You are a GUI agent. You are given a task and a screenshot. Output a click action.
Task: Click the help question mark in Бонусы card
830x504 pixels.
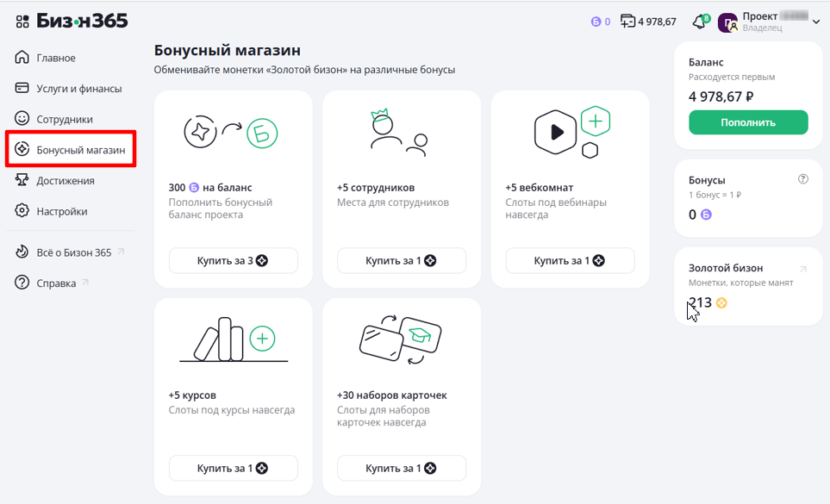tap(803, 179)
